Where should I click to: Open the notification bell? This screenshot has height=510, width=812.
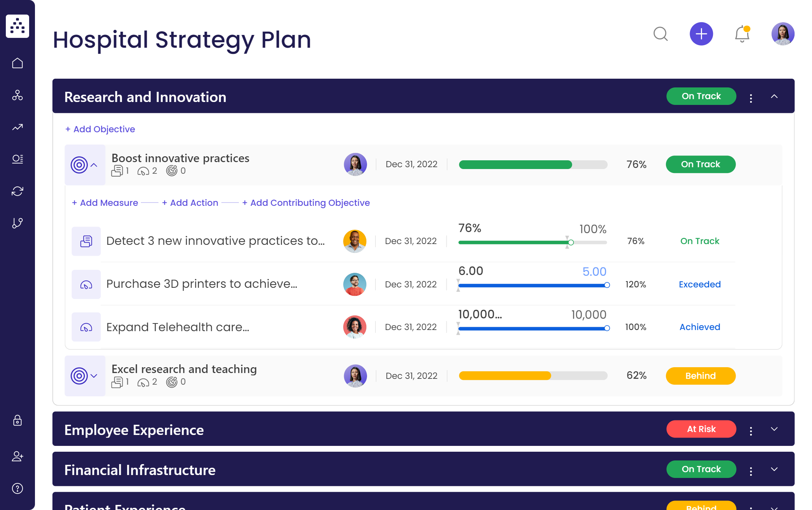coord(741,34)
